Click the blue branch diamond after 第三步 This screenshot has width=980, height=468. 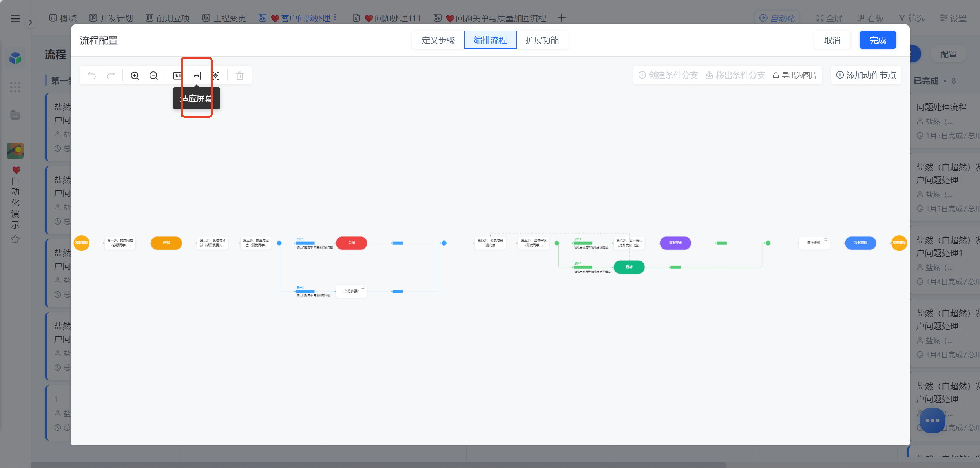pos(279,243)
